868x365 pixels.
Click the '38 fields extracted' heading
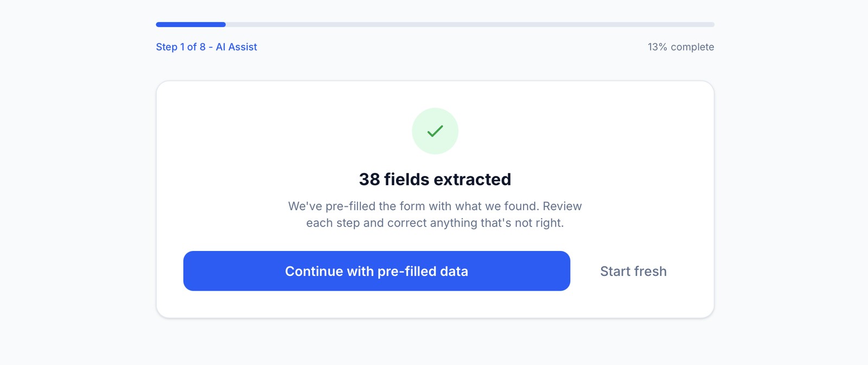[x=435, y=179]
